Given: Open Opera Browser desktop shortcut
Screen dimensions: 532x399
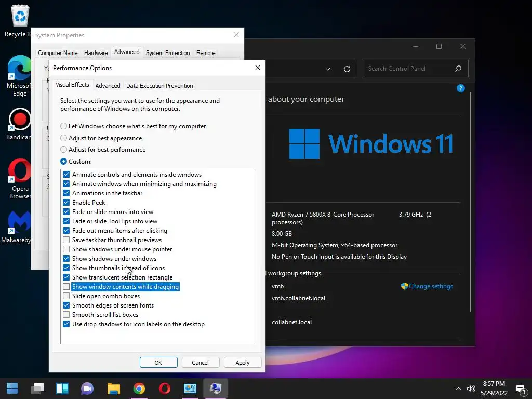Looking at the screenshot, I should [20, 179].
